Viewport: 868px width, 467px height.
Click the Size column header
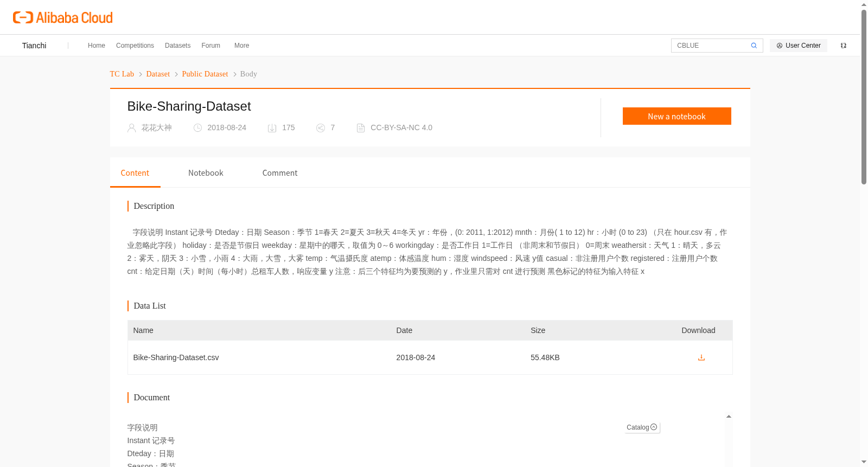coord(538,330)
